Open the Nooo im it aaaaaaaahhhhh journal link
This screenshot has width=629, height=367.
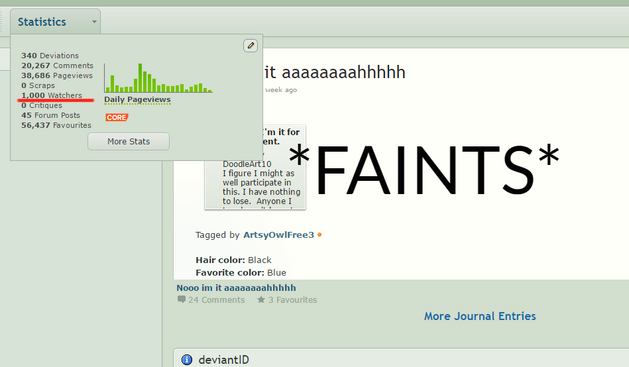coord(236,288)
